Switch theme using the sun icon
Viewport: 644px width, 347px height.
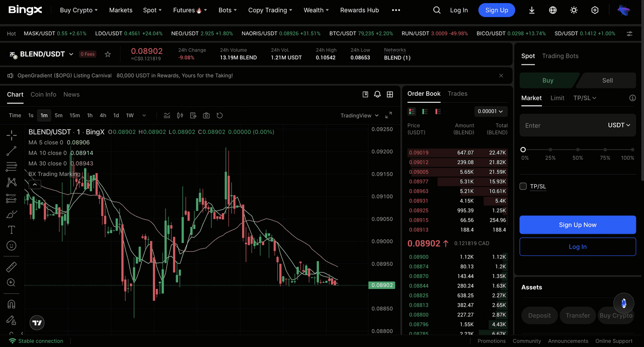(574, 10)
